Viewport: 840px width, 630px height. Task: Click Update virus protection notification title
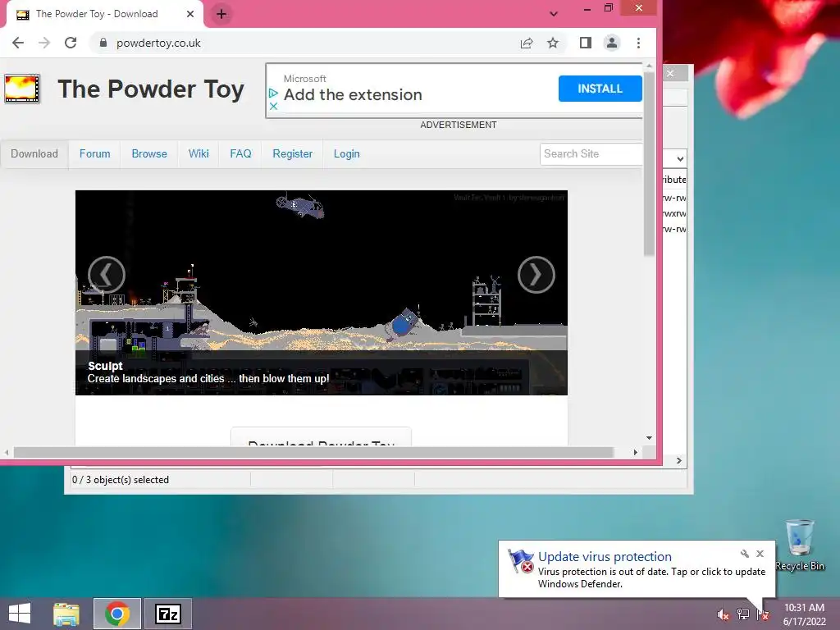coord(605,557)
